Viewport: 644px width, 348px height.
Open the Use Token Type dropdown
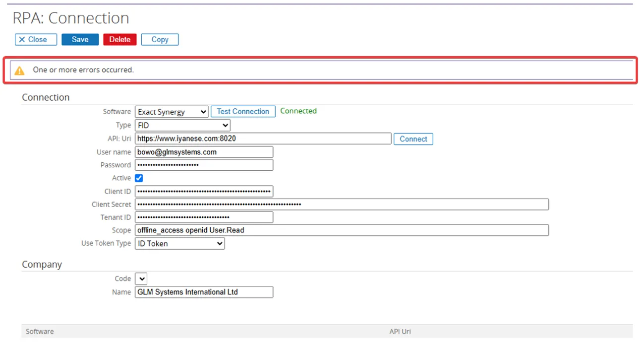pos(179,244)
